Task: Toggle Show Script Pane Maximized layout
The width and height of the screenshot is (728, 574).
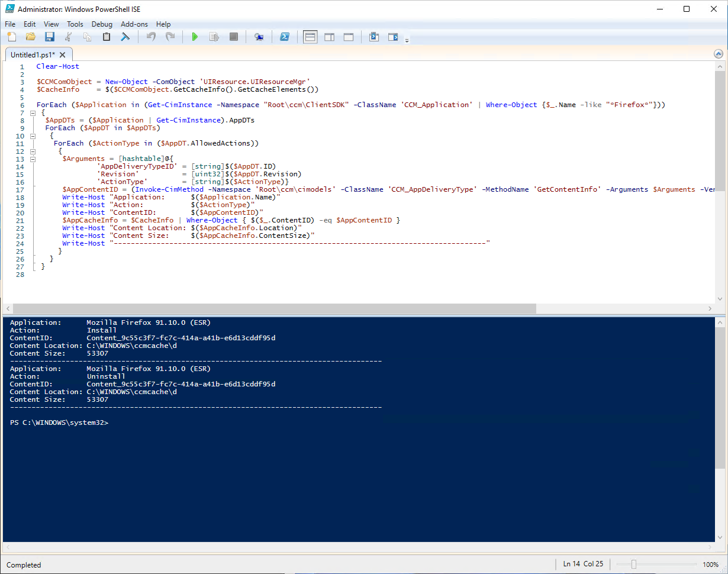Action: point(349,37)
